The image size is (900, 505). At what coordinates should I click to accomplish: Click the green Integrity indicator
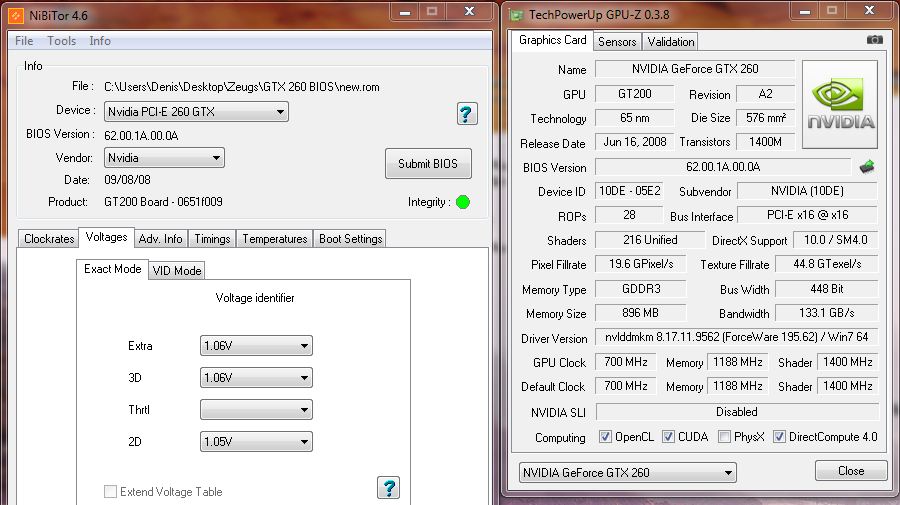tap(463, 202)
